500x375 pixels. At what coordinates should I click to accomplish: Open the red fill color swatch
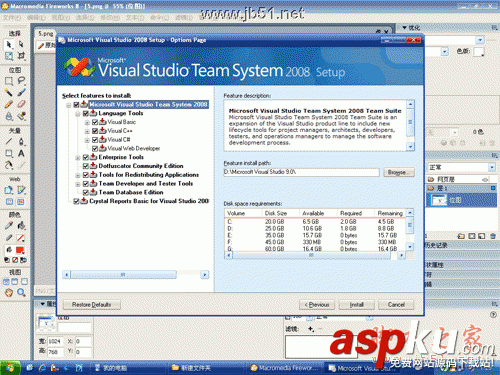coord(20,250)
